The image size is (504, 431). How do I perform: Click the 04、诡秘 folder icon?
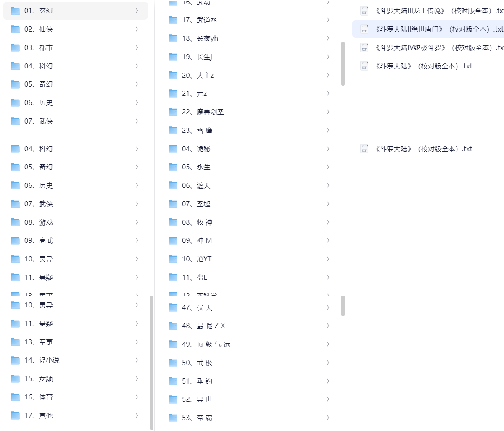tap(173, 149)
